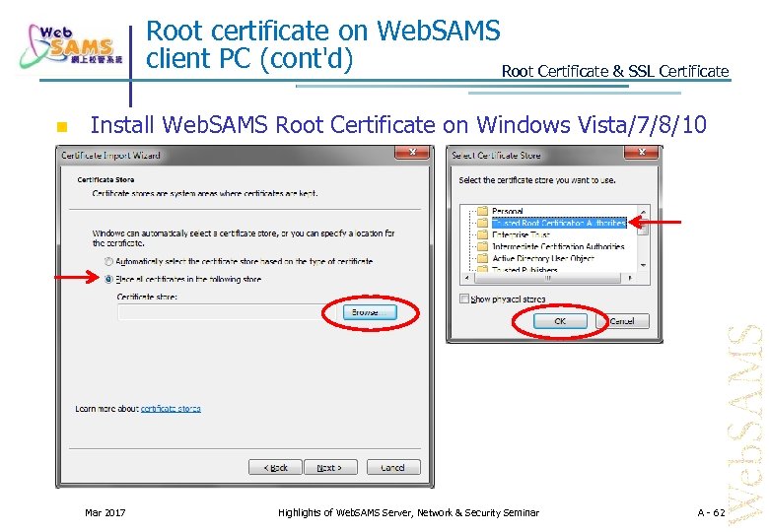Select 'Automatically select the certificate store' radio button
Viewport: 769px width, 532px height.
point(108,261)
